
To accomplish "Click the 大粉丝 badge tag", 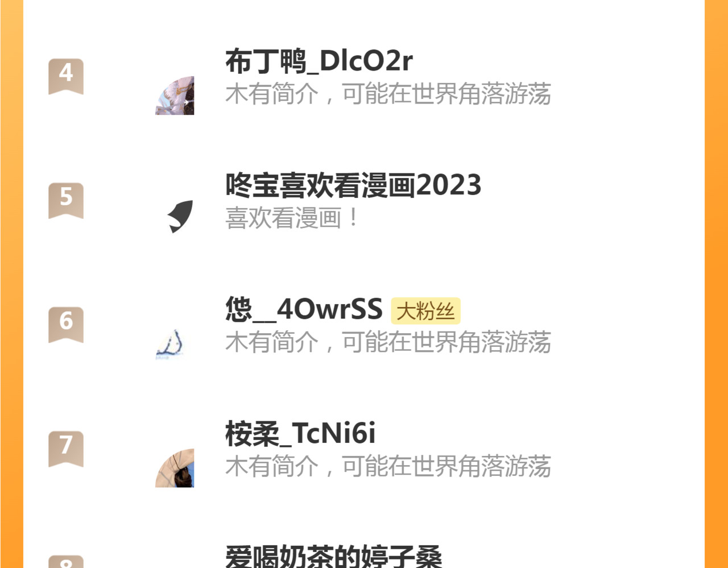I will [425, 311].
